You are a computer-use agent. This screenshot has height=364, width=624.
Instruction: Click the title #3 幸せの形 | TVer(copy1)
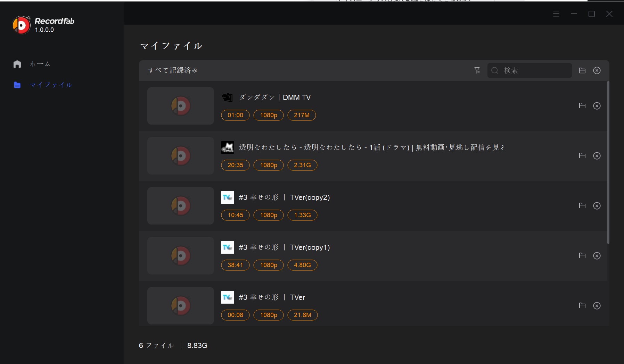coord(284,247)
